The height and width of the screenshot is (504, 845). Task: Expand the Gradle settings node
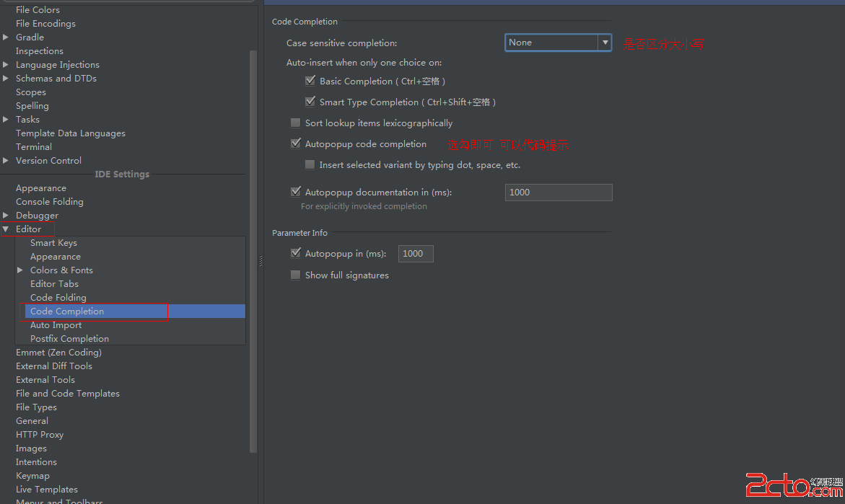coord(6,37)
